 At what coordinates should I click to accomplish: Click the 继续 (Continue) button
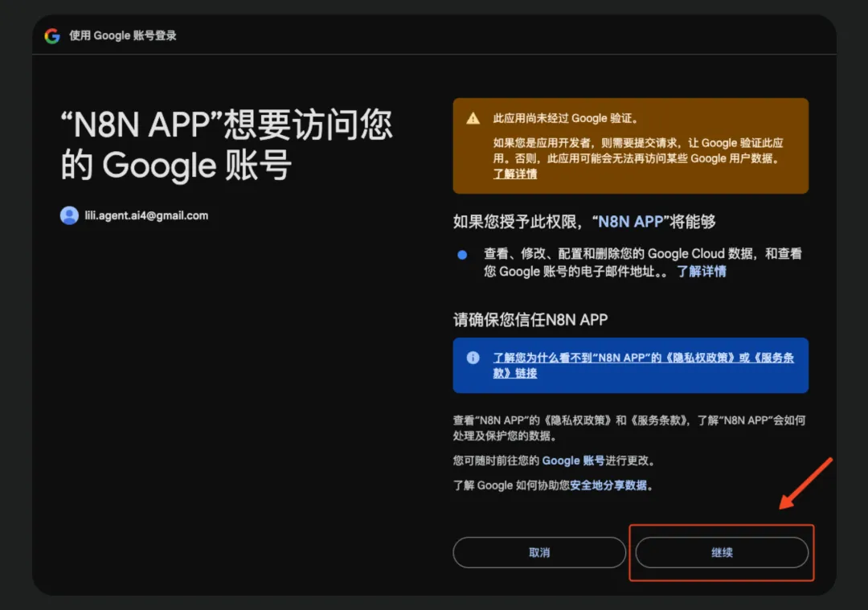[722, 552]
